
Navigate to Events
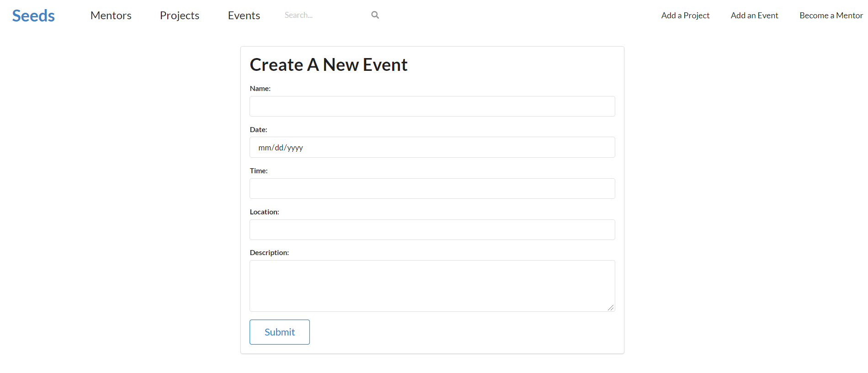[244, 16]
